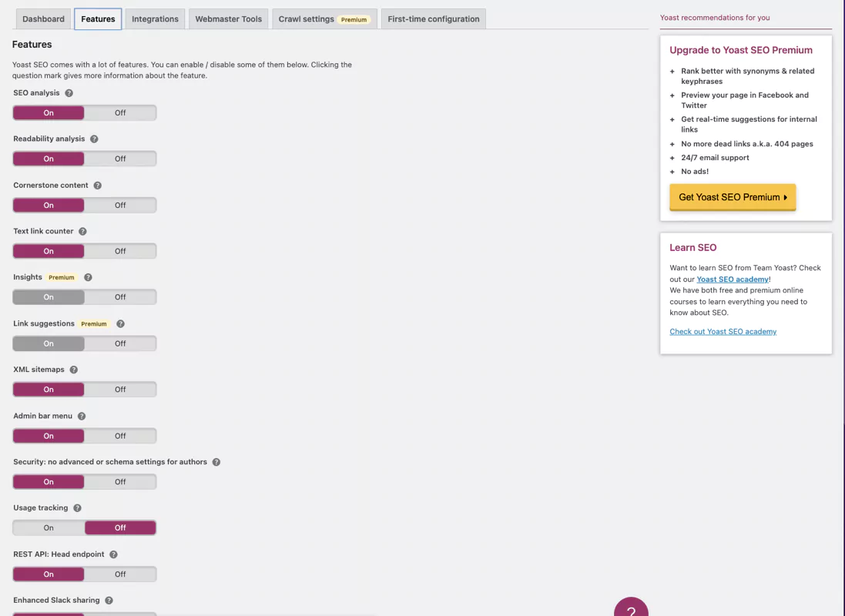This screenshot has width=845, height=616.
Task: Click the Get Yoast SEO Premium button
Action: click(x=732, y=197)
